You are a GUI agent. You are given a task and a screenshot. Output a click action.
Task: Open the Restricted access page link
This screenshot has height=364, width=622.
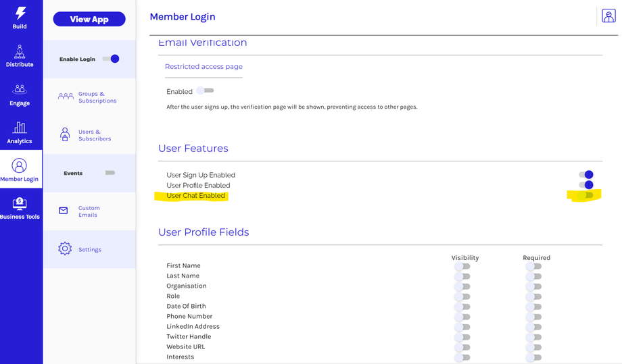[204, 66]
